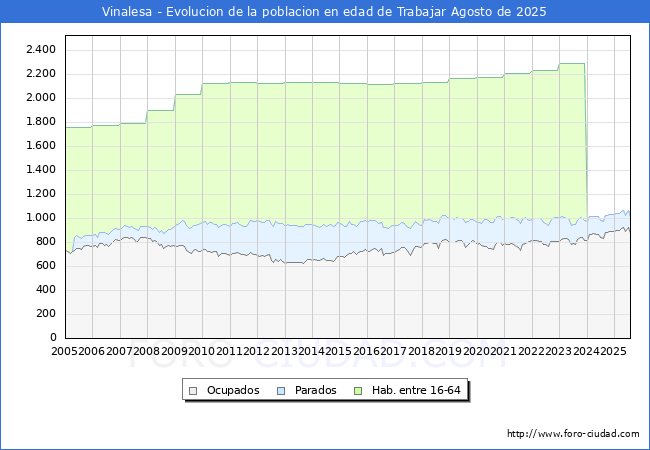The image size is (650, 450).
Task: Select the Parados legend label
Action: 315,390
